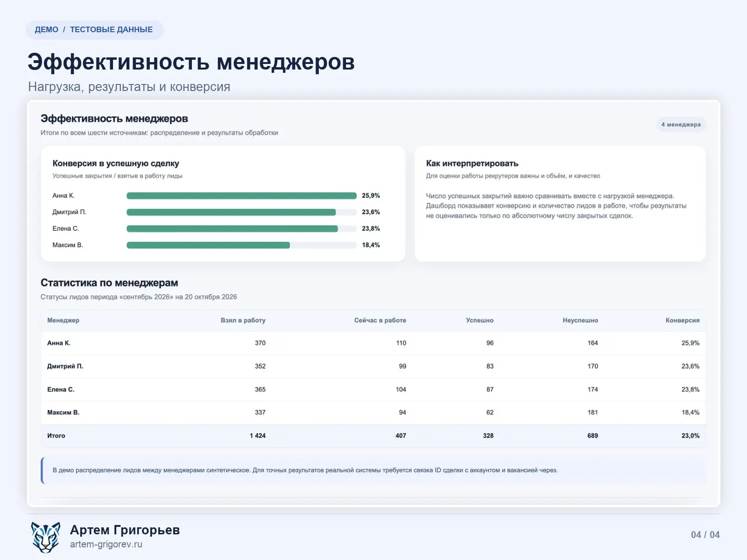The height and width of the screenshot is (560, 747).
Task: Click the 'Как интерпретировать' card heading
Action: click(x=472, y=163)
